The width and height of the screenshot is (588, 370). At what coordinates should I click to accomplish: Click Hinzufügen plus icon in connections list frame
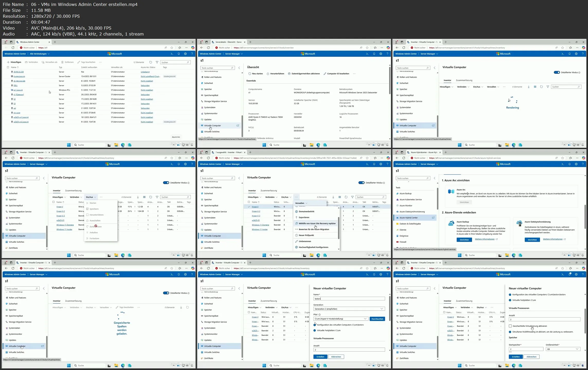click(8, 62)
